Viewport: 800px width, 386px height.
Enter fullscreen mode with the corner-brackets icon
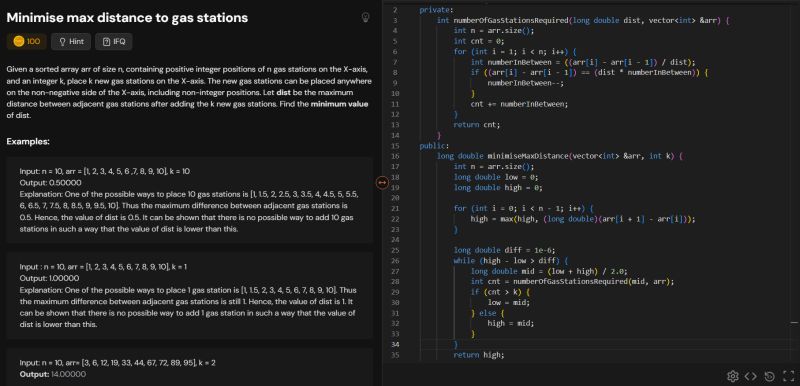[788, 376]
